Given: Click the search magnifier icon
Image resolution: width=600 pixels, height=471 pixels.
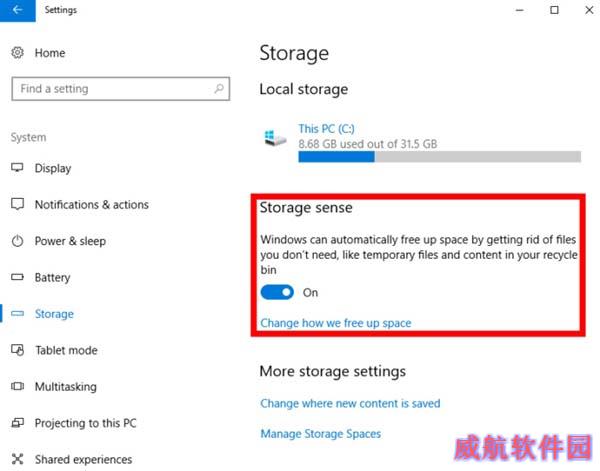Looking at the screenshot, I should coord(219,89).
